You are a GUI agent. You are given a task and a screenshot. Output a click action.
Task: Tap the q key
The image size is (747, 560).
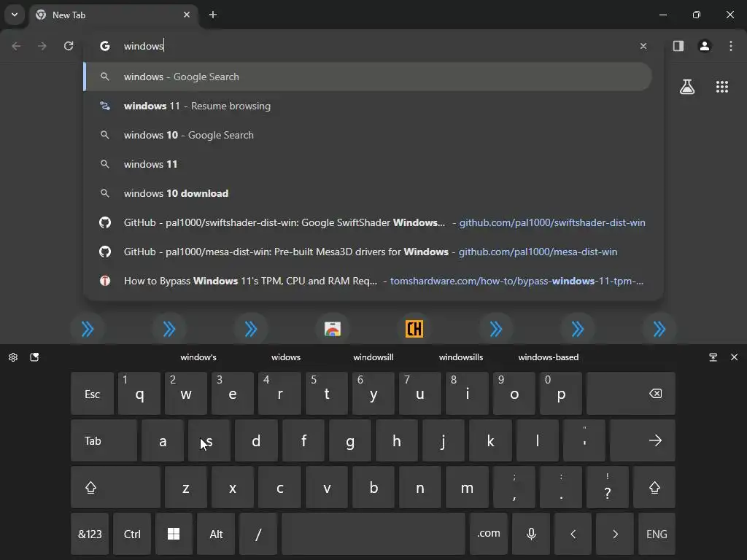tap(139, 394)
